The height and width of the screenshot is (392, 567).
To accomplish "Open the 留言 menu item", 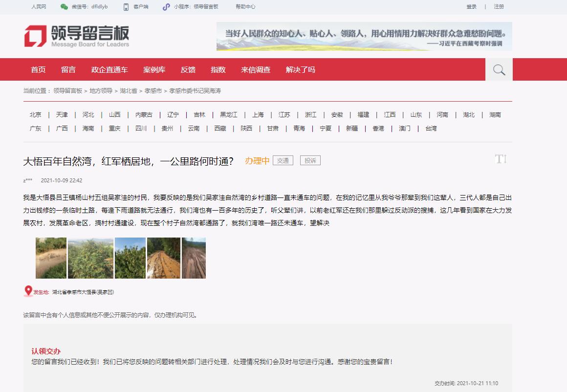I will 68,70.
